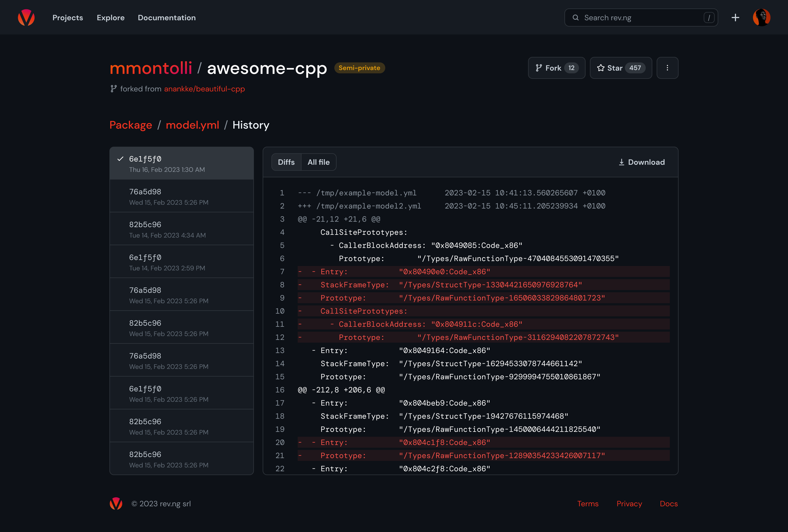Click the rev.ng logo in the header

pyautogui.click(x=26, y=18)
